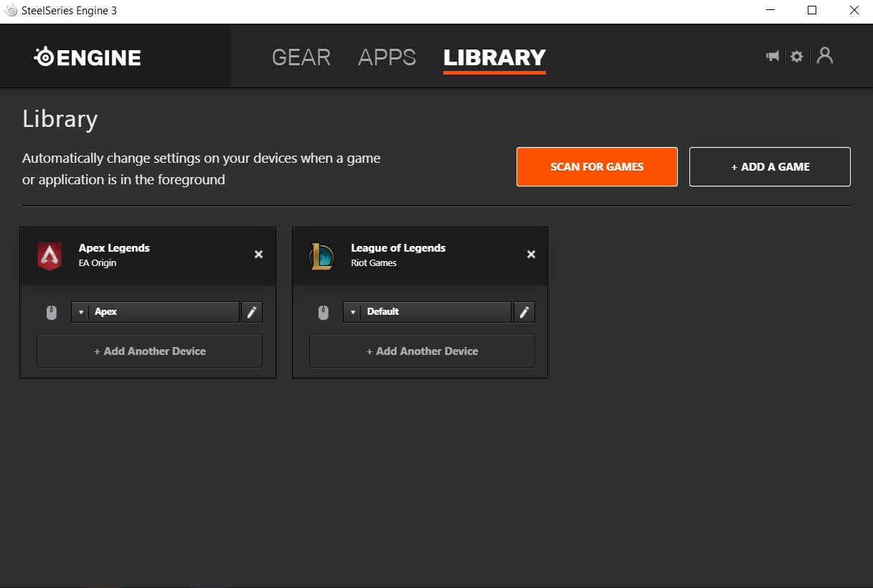Maximize the SteelSeries Engine window

click(x=811, y=11)
